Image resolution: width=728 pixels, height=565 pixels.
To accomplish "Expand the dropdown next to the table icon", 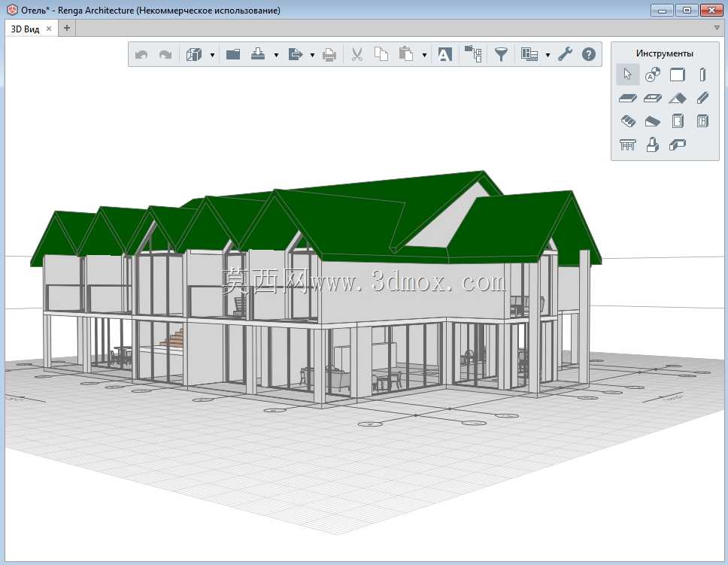I will pos(548,55).
